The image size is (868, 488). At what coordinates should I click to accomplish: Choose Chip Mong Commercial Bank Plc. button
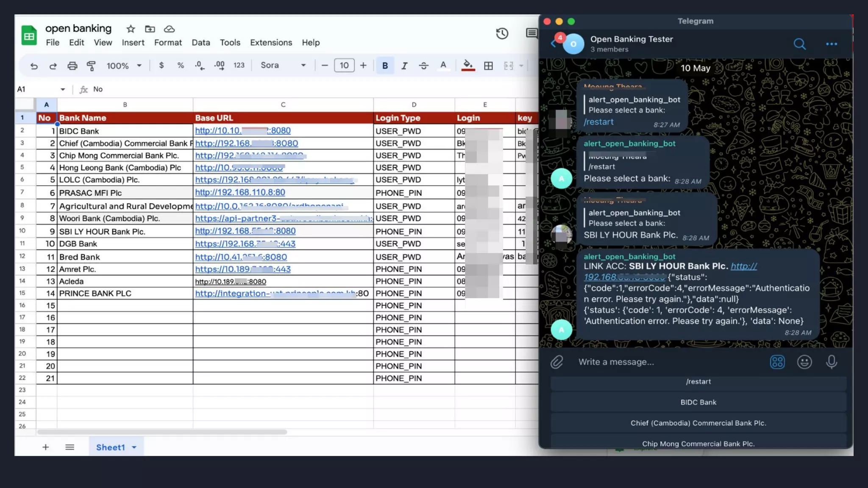(698, 442)
